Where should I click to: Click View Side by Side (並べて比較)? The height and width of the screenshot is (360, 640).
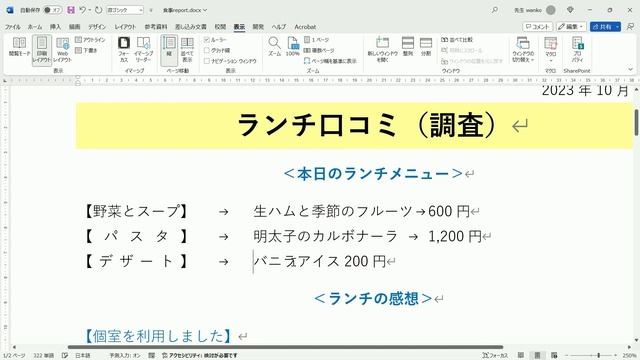[x=457, y=40]
